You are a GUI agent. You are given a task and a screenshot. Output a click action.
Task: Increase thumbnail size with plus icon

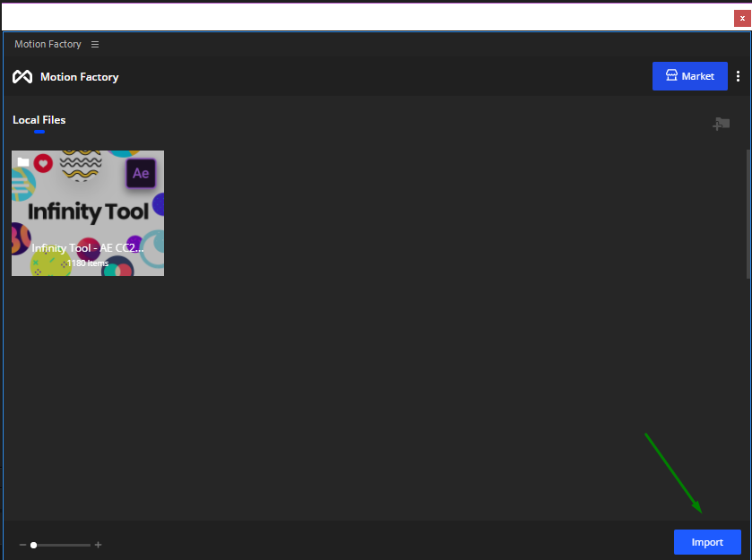[x=98, y=545]
